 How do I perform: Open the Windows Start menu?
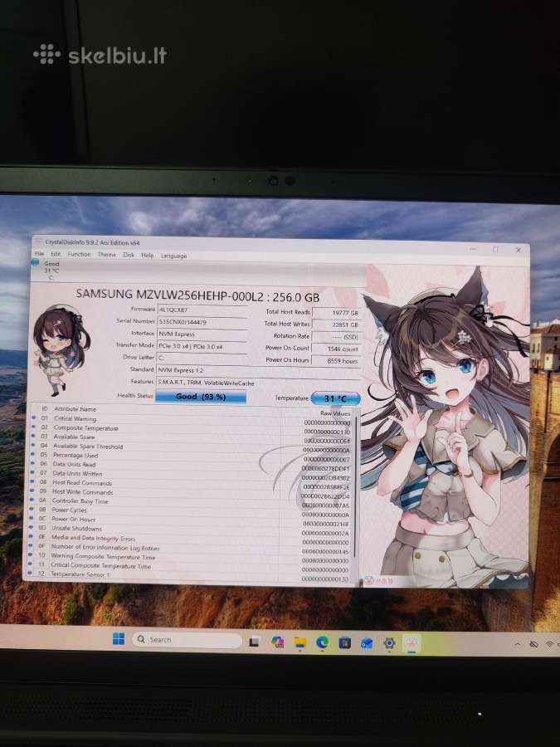point(119,639)
